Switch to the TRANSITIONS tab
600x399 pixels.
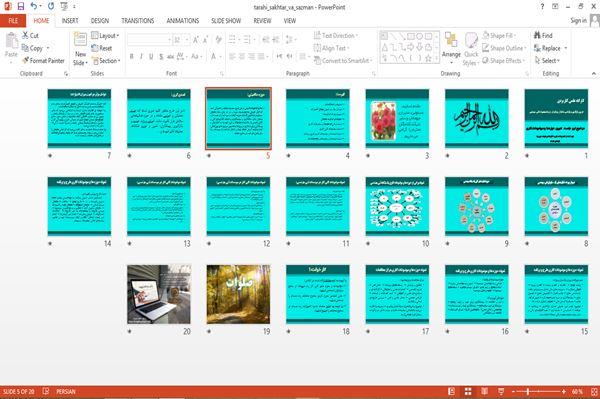(138, 21)
